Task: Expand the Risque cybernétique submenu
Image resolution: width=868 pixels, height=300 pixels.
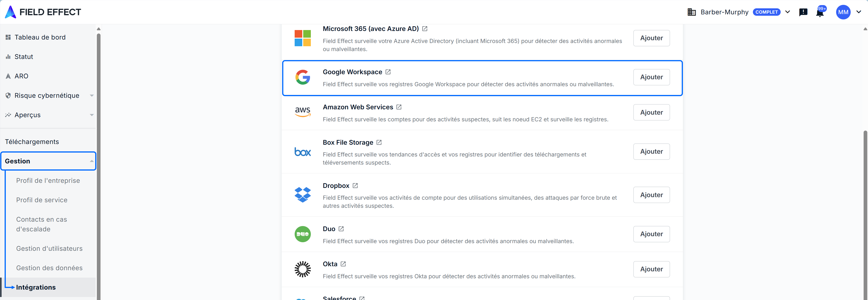Action: (x=91, y=96)
